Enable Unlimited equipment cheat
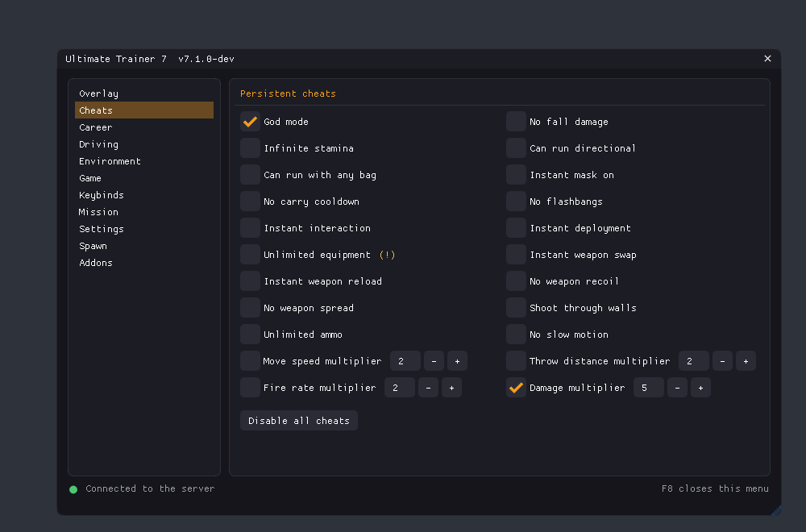Viewport: 806px width, 532px height. pos(250,255)
